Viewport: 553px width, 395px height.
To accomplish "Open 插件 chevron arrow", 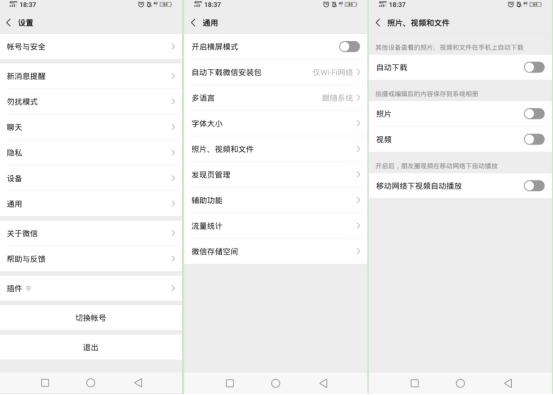I will (x=173, y=288).
